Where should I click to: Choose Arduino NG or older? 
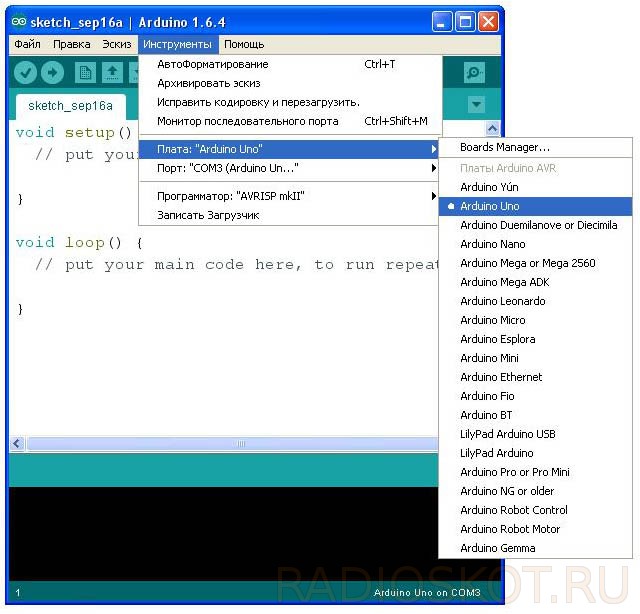pos(535,491)
